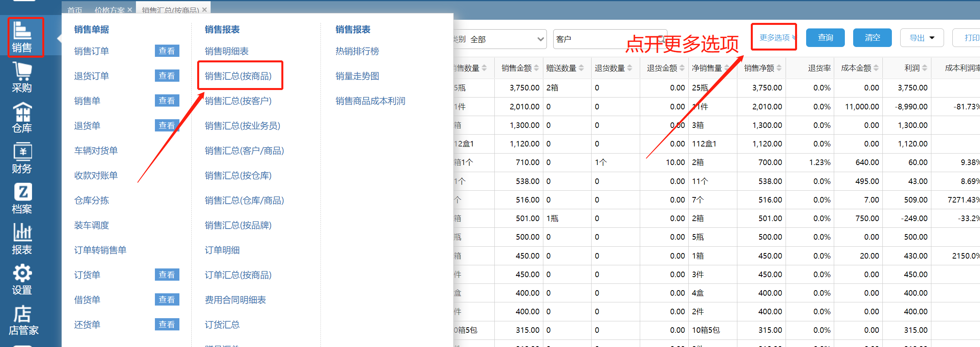The image size is (980, 347).
Task: Select 销售汇总(按业务员) menu entry
Action: click(242, 126)
